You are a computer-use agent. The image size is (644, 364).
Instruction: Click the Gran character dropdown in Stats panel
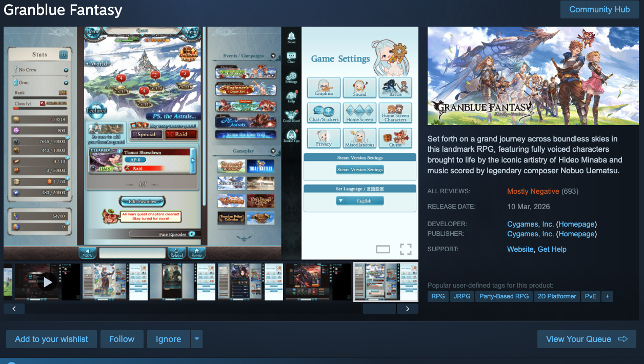(x=66, y=83)
